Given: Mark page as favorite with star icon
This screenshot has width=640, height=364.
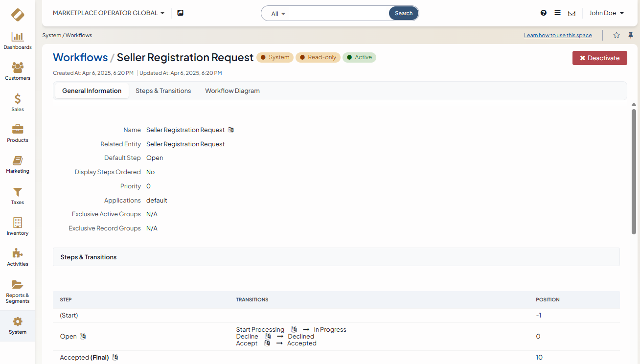Looking at the screenshot, I should pyautogui.click(x=617, y=35).
